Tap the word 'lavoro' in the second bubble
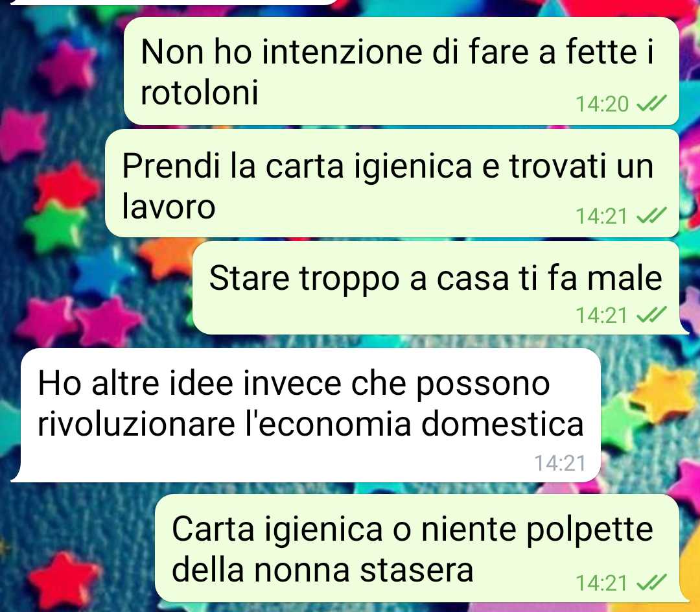Viewport: 700px width, 612px height. point(169,206)
